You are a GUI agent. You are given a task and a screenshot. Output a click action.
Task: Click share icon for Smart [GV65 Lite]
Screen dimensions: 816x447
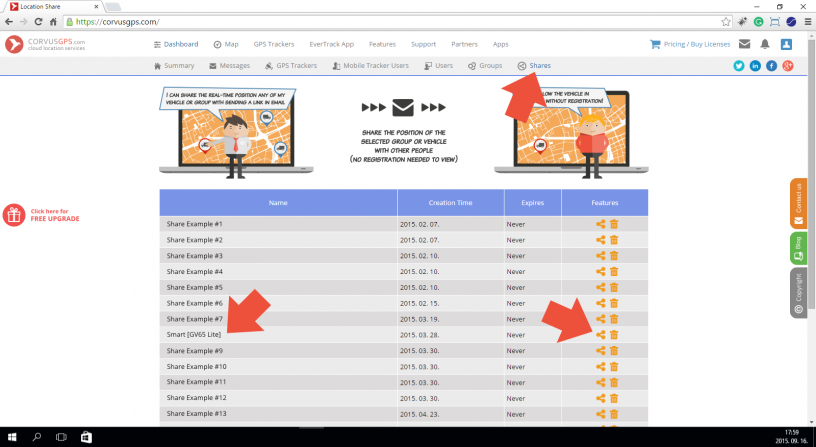pos(600,335)
